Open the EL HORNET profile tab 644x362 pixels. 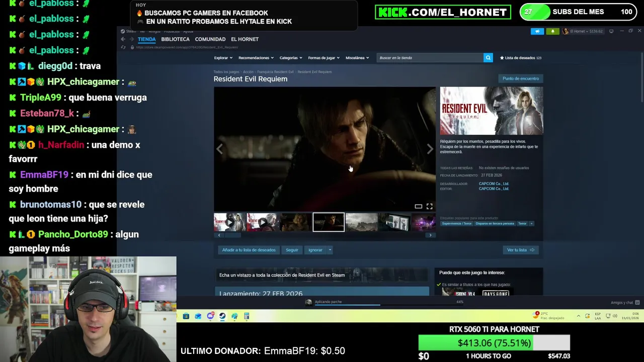(x=245, y=39)
